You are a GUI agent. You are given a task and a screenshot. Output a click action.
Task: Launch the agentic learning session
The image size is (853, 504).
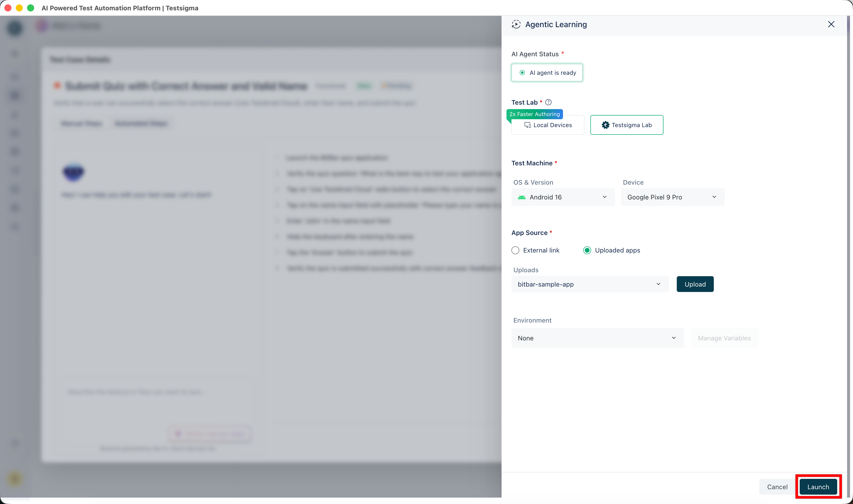(818, 487)
